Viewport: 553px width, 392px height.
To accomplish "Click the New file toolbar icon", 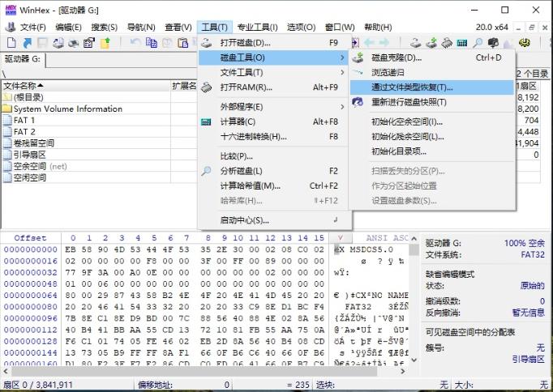I will click(x=11, y=43).
